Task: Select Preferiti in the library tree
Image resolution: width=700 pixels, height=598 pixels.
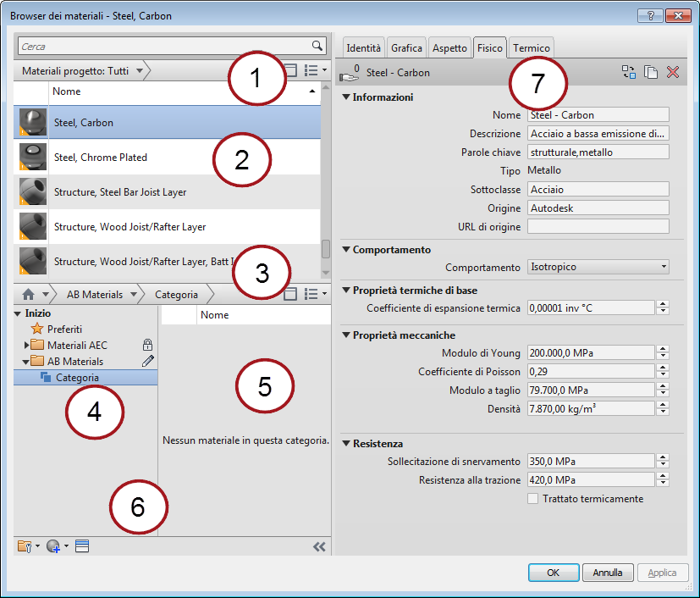Action: point(64,329)
